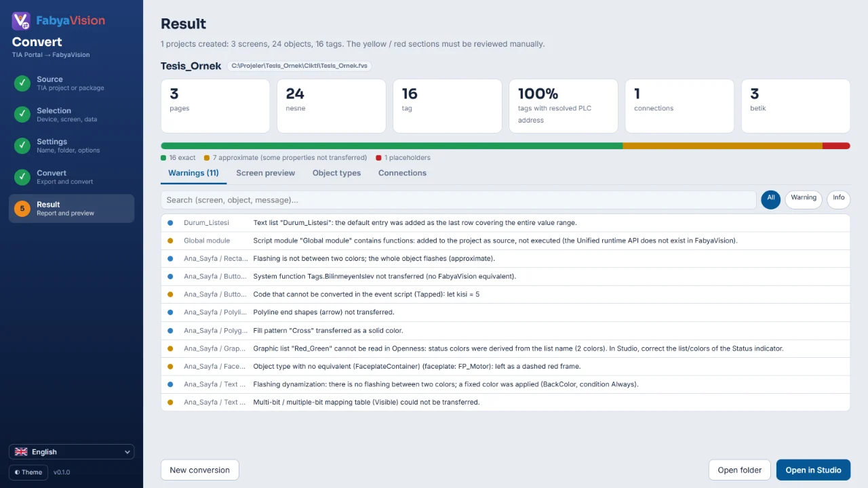The height and width of the screenshot is (488, 868).
Task: Click Open in Studio button
Action: (x=813, y=470)
